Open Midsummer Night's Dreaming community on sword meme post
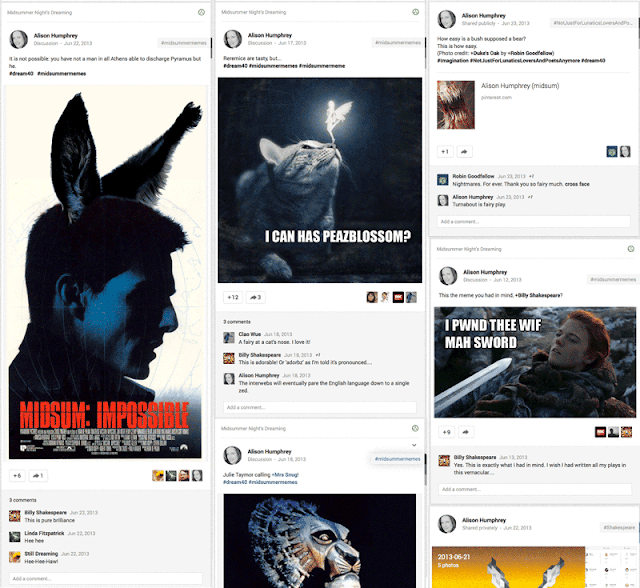Viewport: 640px width, 588px height. point(469,249)
